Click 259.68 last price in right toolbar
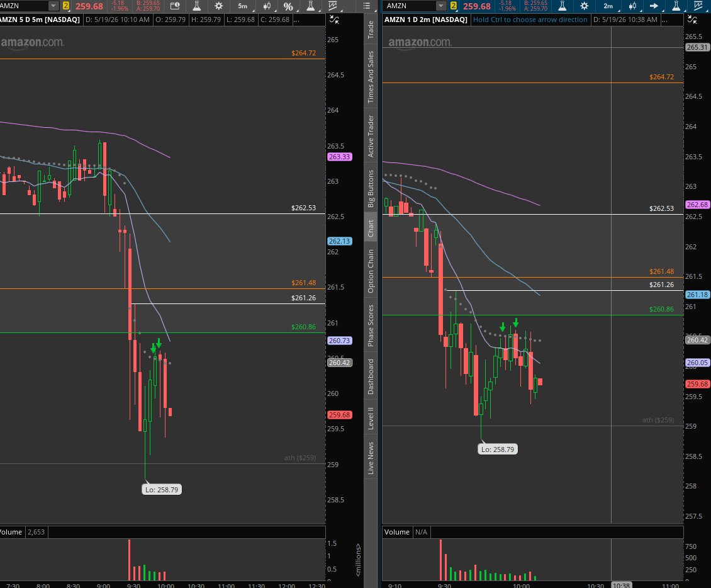Screen dimensions: 711x588 click(476, 6)
